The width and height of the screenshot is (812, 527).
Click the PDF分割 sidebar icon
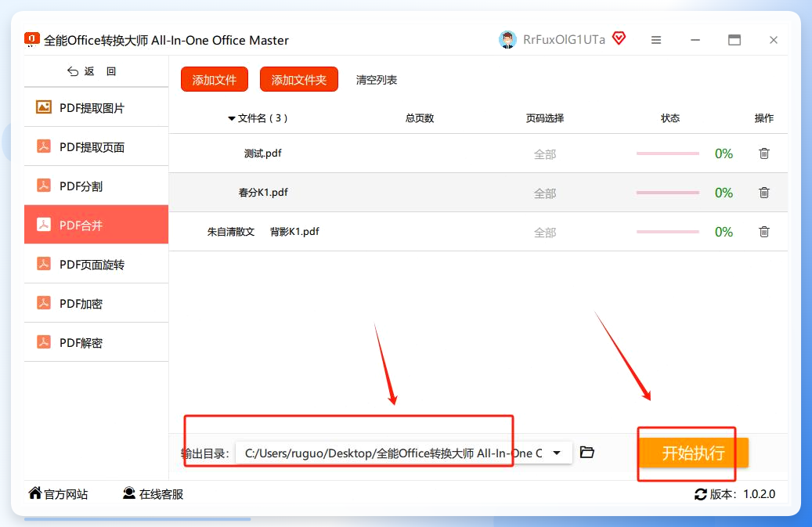(44, 186)
